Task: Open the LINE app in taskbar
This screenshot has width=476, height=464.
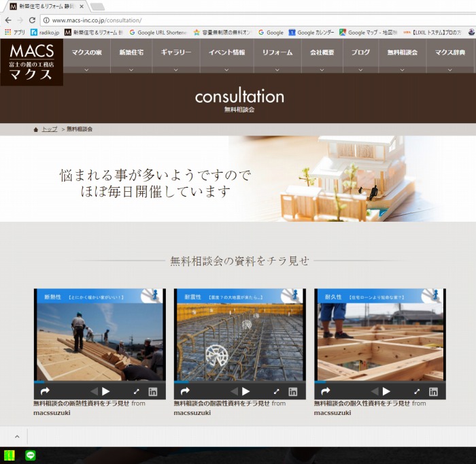Action: click(31, 455)
